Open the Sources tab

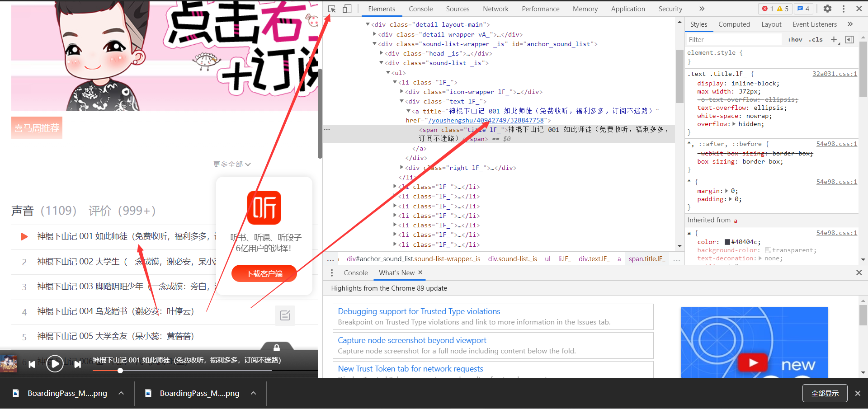coord(458,9)
